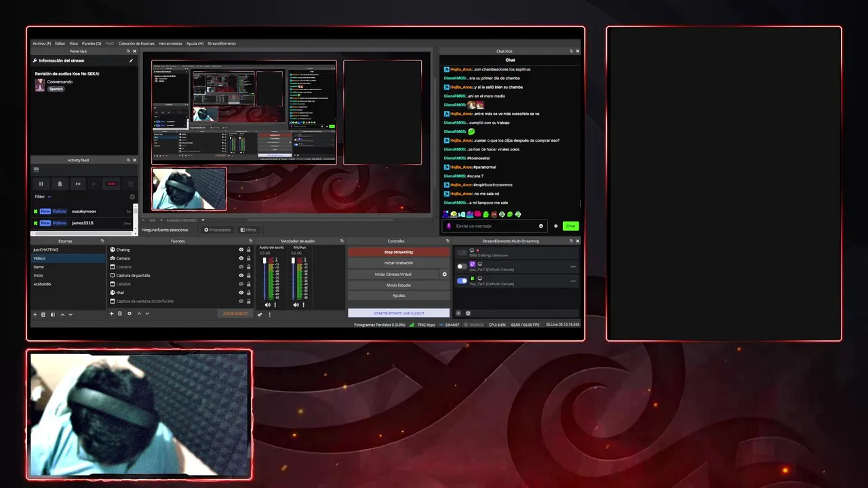Viewport: 868px width, 488px height.
Task: Pause the activity feed alerts
Action: tap(41, 184)
